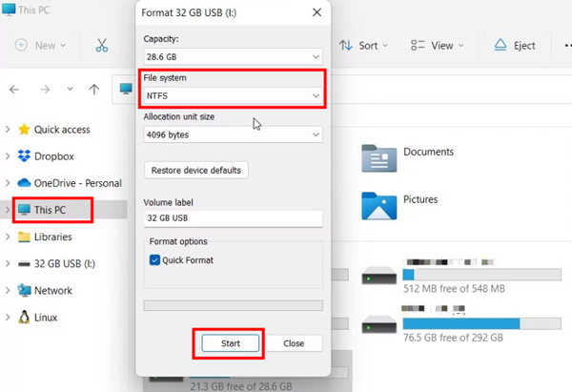Toggle the Quick Format checkbox
The width and height of the screenshot is (572, 392).
(154, 259)
